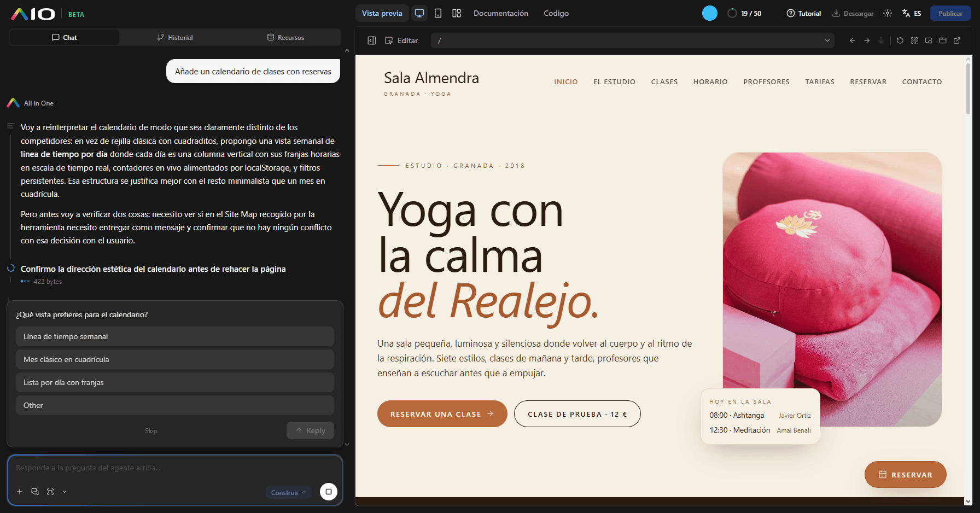Image resolution: width=980 pixels, height=513 pixels.
Task: Toggle light/dark theme sun icon
Action: point(888,13)
